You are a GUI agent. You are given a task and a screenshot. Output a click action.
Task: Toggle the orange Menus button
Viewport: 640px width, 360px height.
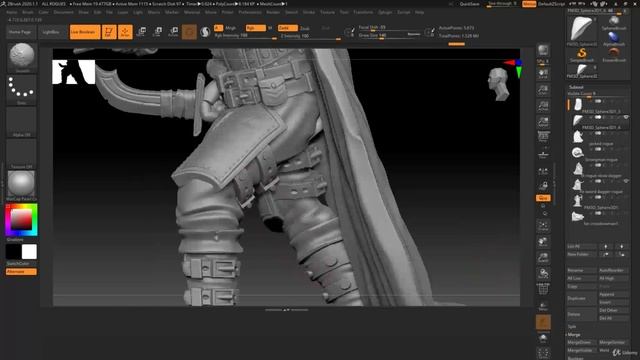529,4
